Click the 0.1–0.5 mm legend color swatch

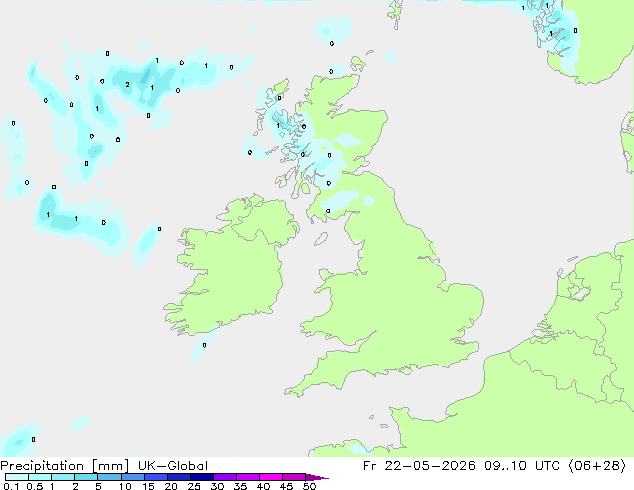tap(17, 477)
